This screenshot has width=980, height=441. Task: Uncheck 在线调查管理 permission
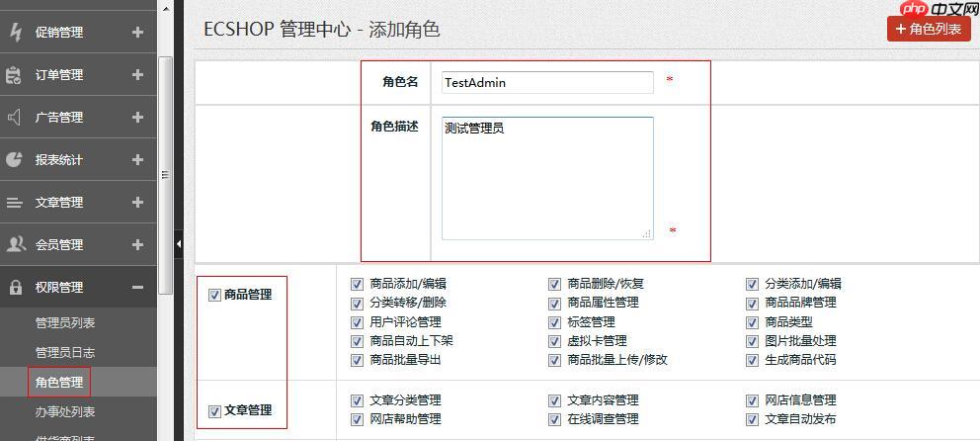click(554, 419)
